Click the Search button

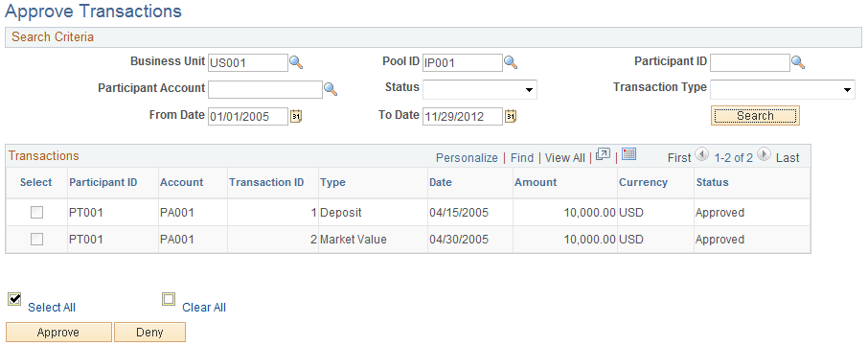point(755,116)
